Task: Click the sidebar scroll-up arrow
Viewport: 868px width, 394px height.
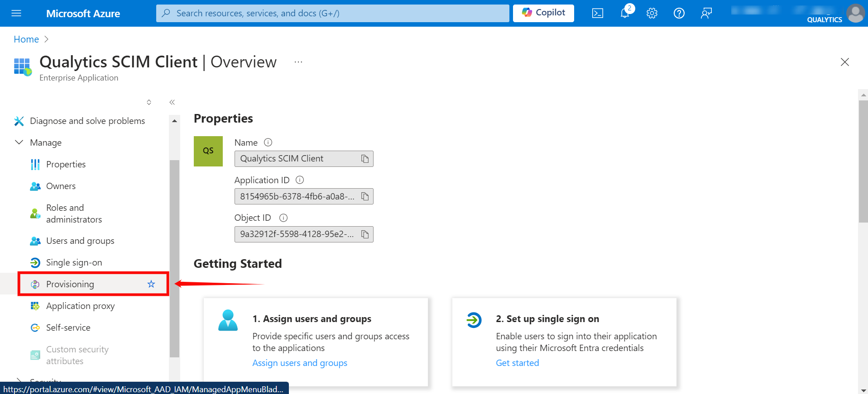Action: click(174, 121)
